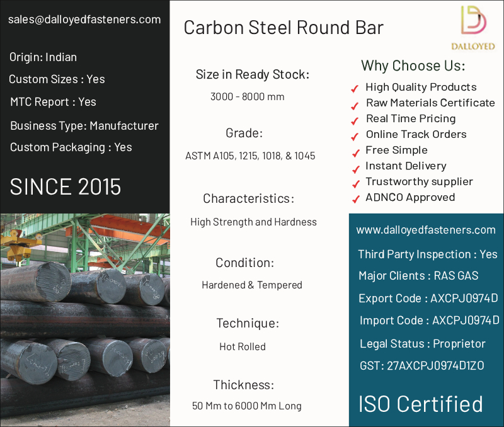
Task: Open the www.dalloyedfasteners.com website link
Action: click(426, 230)
